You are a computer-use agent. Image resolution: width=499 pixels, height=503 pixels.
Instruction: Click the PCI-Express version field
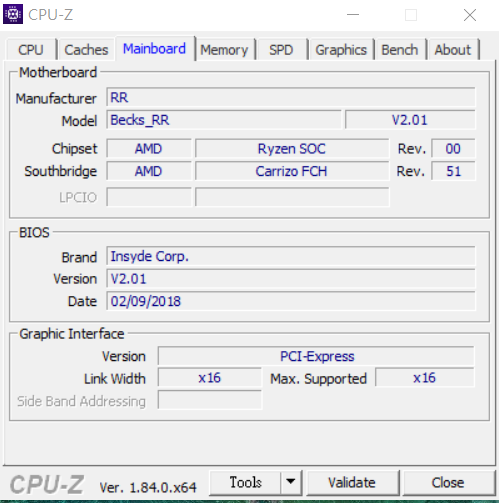[316, 356]
